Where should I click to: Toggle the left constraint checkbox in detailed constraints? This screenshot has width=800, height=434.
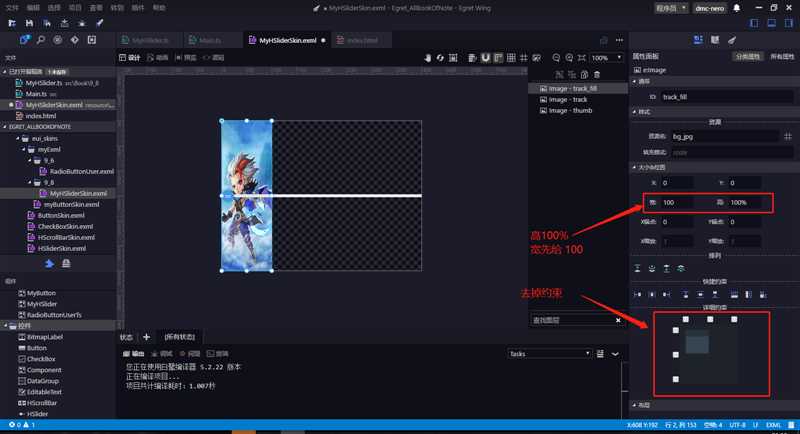[x=685, y=319]
